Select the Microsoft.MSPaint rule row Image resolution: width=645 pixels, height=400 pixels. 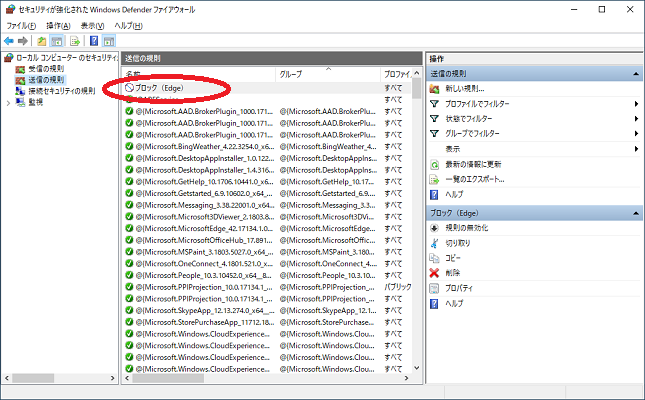click(x=267, y=251)
